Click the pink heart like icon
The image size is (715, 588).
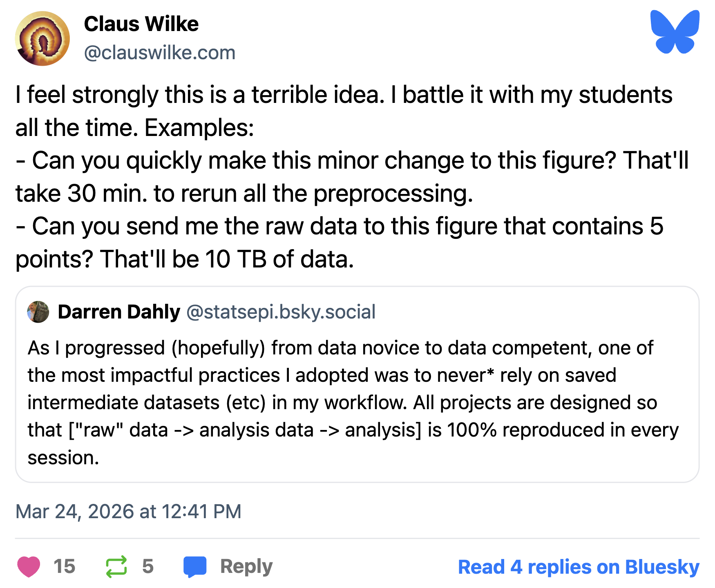29,567
